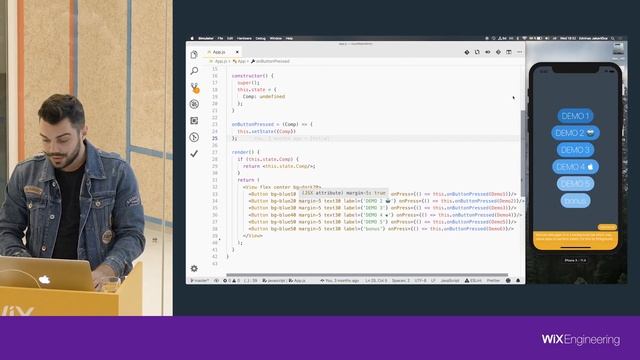Click the onButtonPressed breadcrumb
Viewport: 640px width, 360px height.
pos(270,61)
